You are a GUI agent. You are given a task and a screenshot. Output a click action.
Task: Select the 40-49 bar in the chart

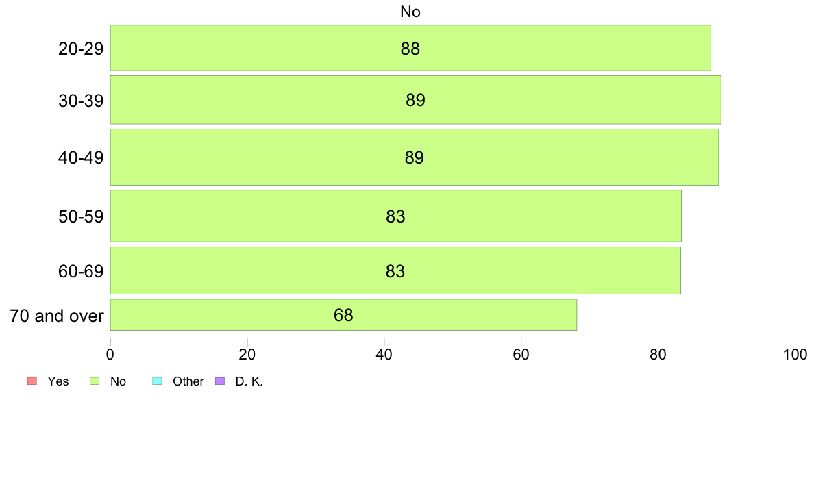pyautogui.click(x=415, y=157)
